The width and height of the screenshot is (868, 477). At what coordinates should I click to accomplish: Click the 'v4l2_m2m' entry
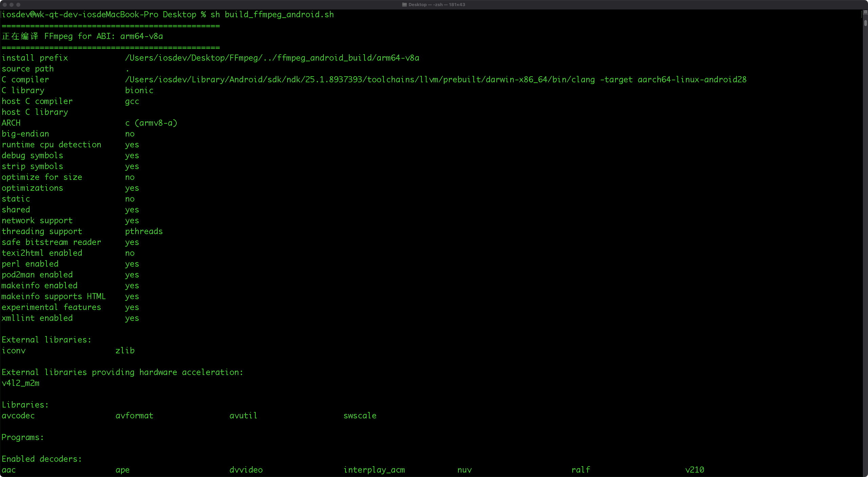21,383
